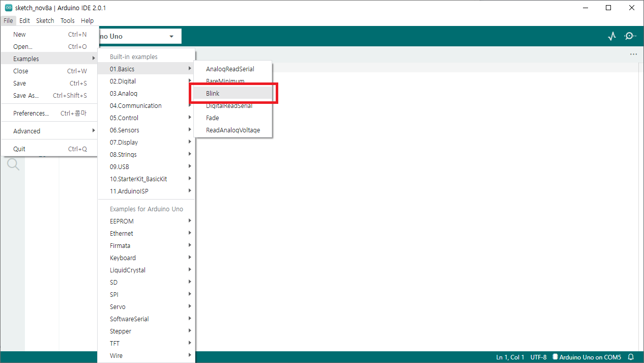The height and width of the screenshot is (363, 644).
Task: Open the DigitalReadSerial example
Action: 233,106
